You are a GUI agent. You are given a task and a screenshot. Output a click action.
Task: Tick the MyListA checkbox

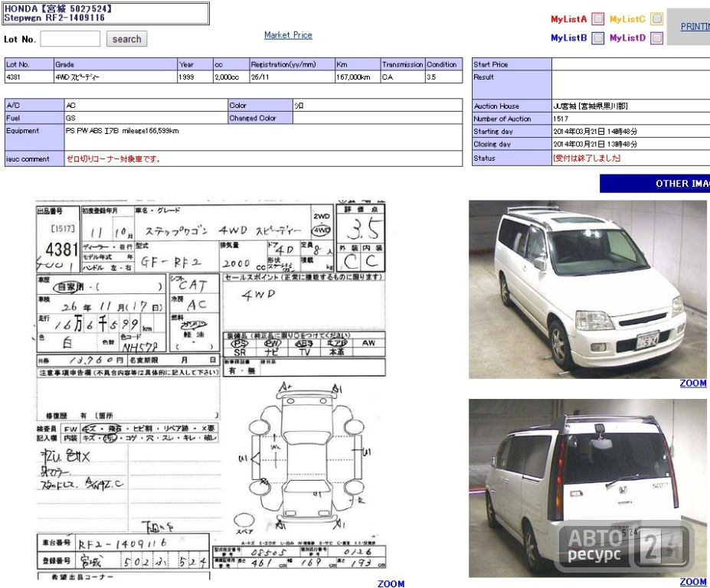598,19
